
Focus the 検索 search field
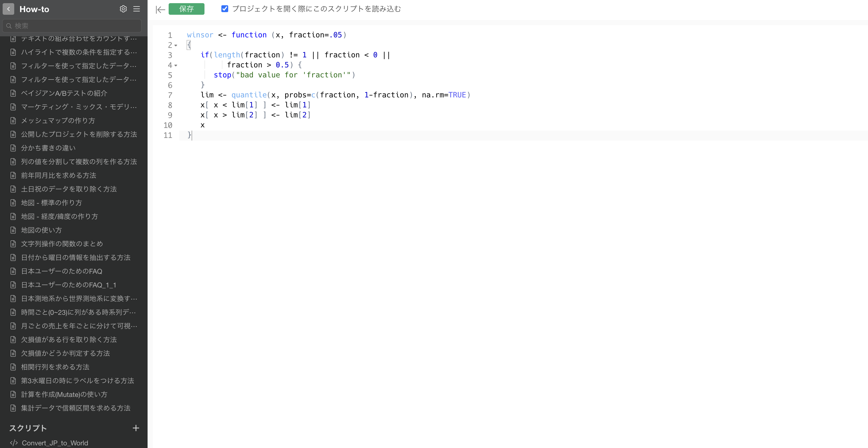click(72, 26)
